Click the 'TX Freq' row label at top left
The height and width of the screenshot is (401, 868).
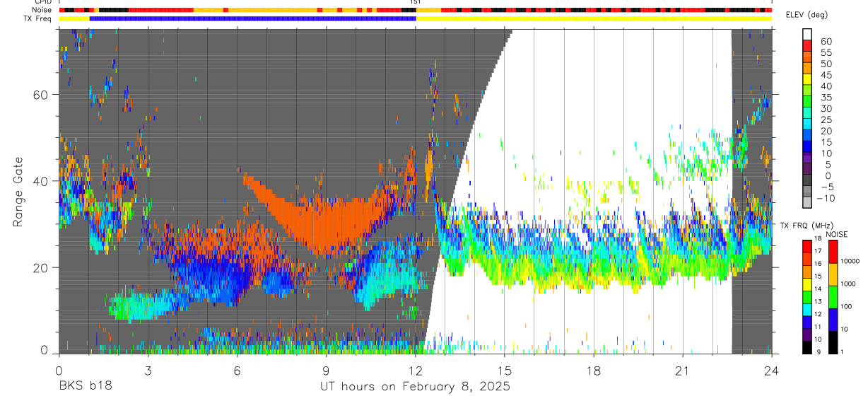pos(38,18)
